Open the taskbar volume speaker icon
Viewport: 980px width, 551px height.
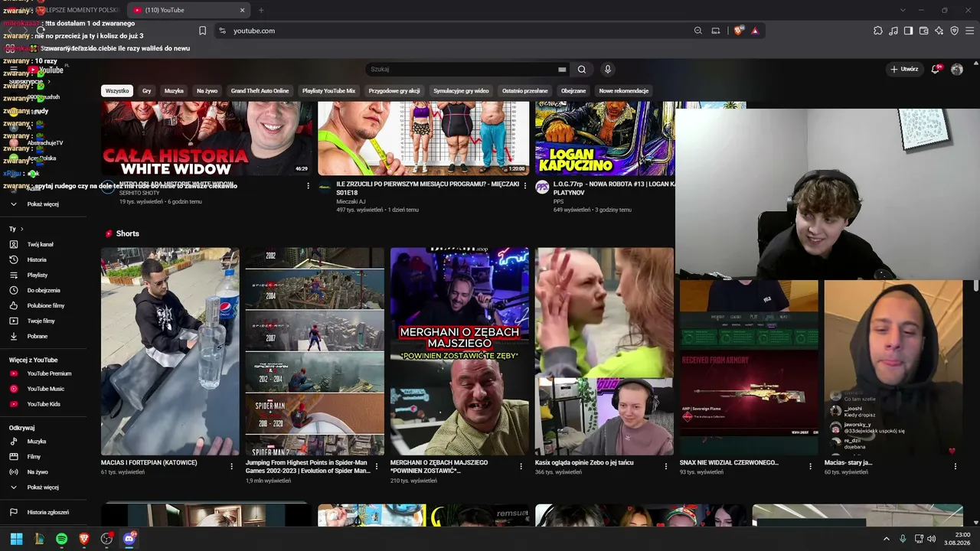(x=932, y=539)
